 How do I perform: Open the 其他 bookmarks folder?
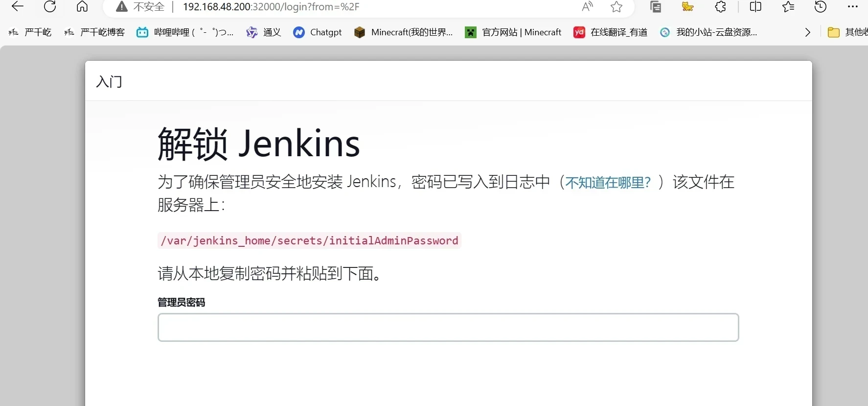(847, 32)
